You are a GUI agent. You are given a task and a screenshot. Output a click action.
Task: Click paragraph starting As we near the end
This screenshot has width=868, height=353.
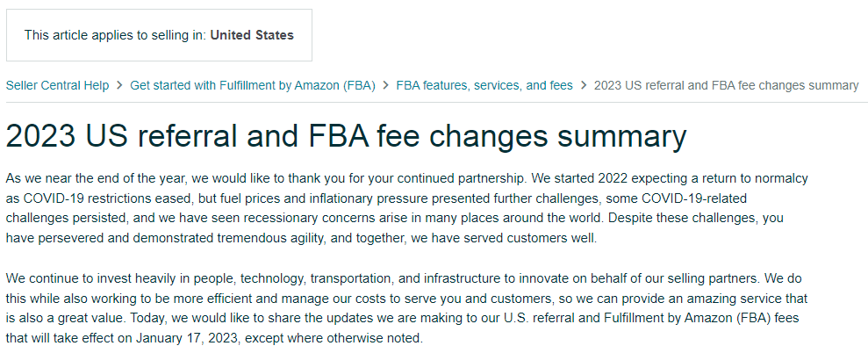click(x=406, y=207)
